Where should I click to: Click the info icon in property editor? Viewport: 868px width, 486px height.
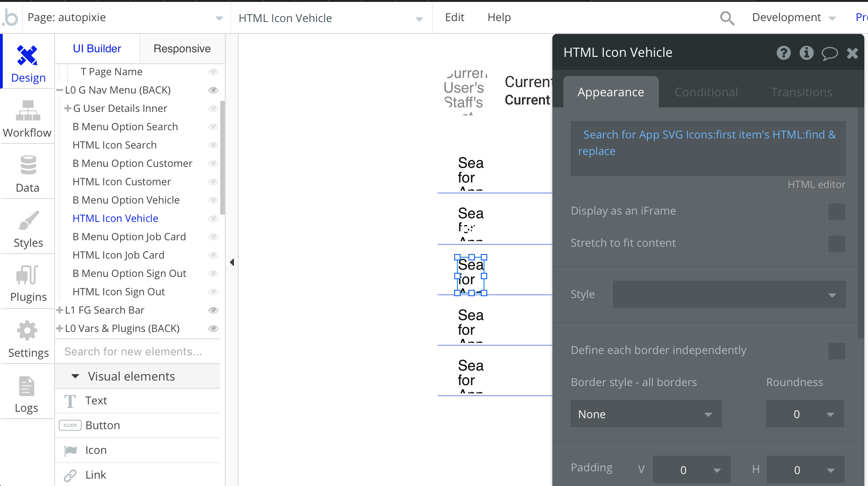807,53
